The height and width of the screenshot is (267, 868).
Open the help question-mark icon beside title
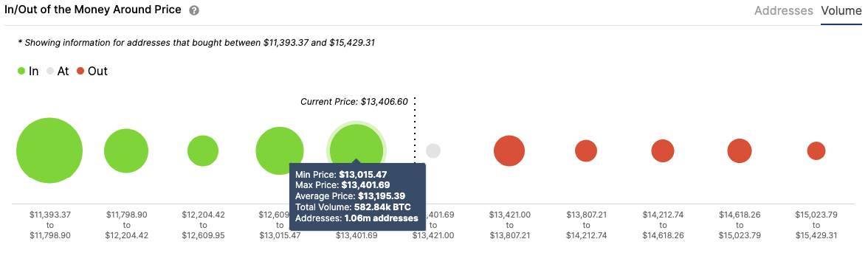[x=193, y=10]
